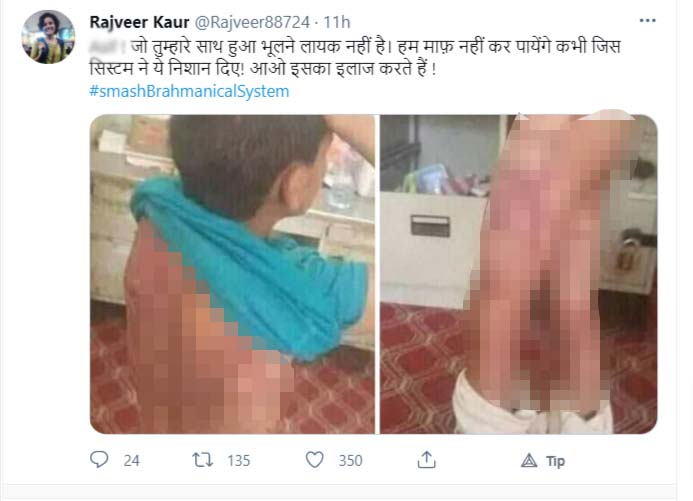The height and width of the screenshot is (501, 693).
Task: Open the right pixelated photo
Action: pos(519,274)
